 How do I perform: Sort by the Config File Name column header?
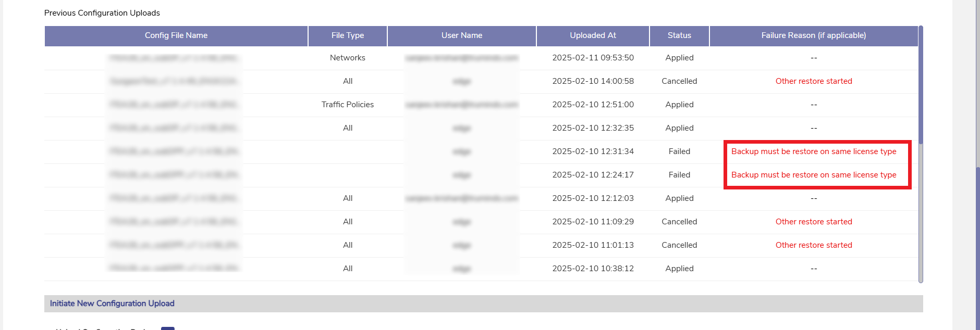pos(176,35)
